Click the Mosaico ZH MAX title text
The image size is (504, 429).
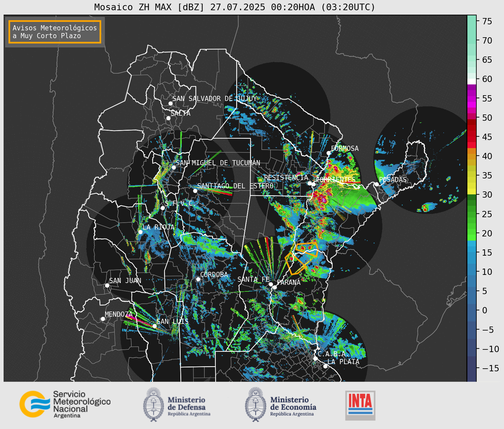point(235,7)
